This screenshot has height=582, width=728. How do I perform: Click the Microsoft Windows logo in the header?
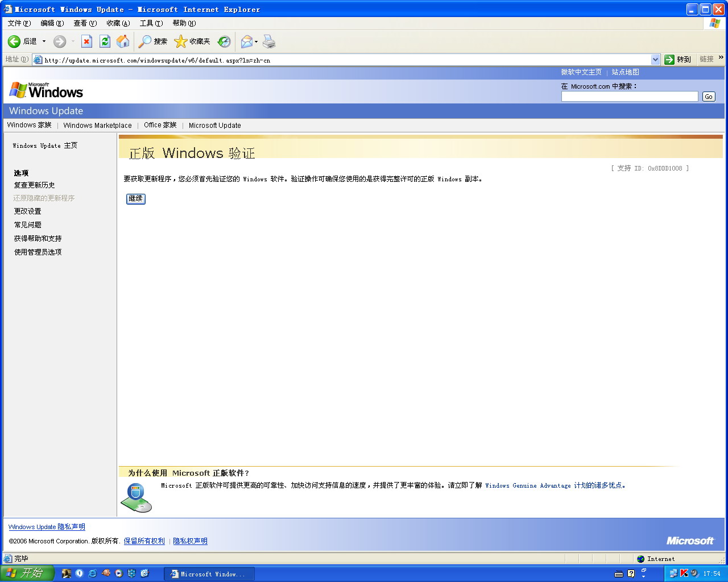tap(46, 90)
